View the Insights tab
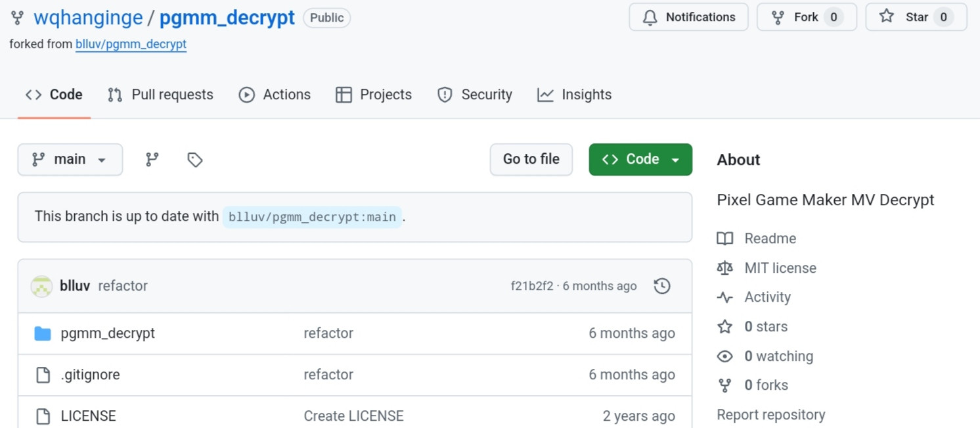Screen dimensions: 980x428 (x=574, y=95)
